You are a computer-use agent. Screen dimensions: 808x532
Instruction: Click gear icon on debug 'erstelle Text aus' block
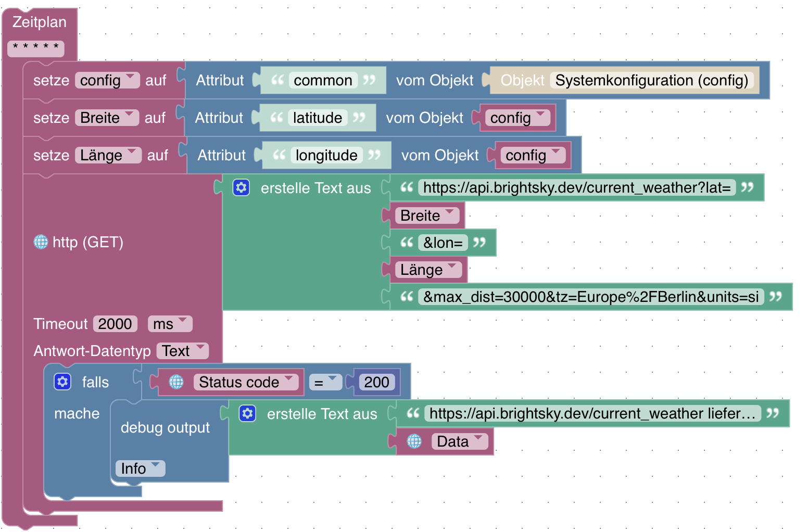click(x=247, y=413)
